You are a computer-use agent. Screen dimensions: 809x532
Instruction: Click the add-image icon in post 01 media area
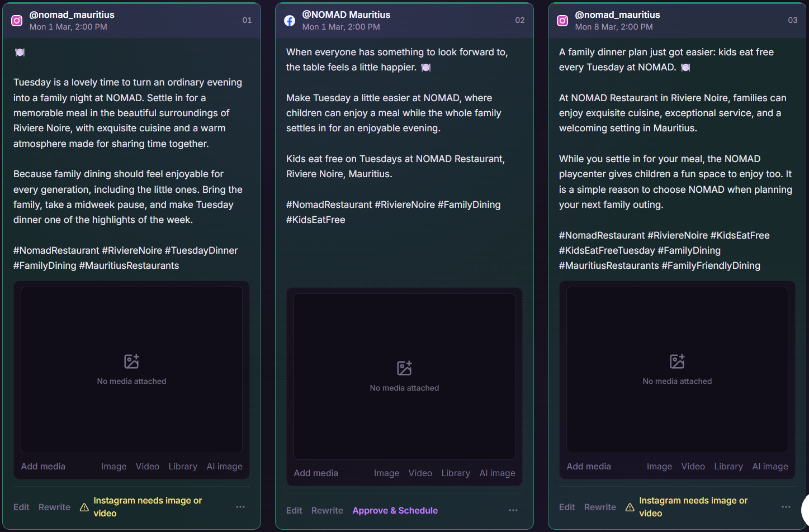131,362
